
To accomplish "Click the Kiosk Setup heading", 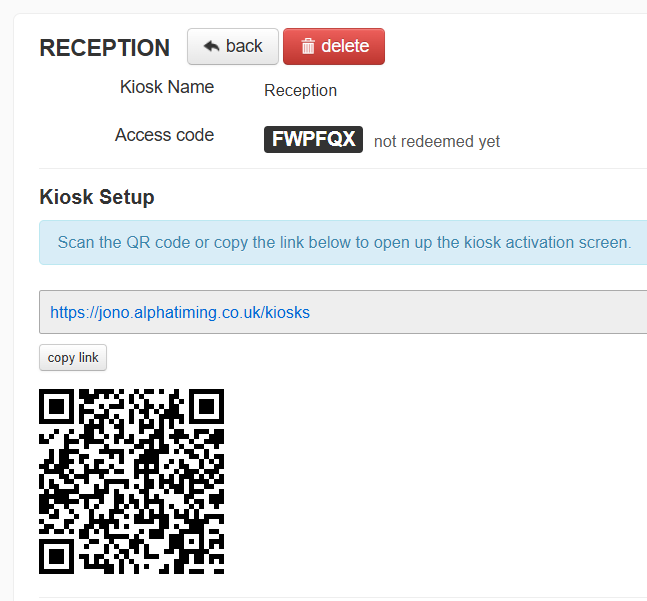I will point(97,197).
